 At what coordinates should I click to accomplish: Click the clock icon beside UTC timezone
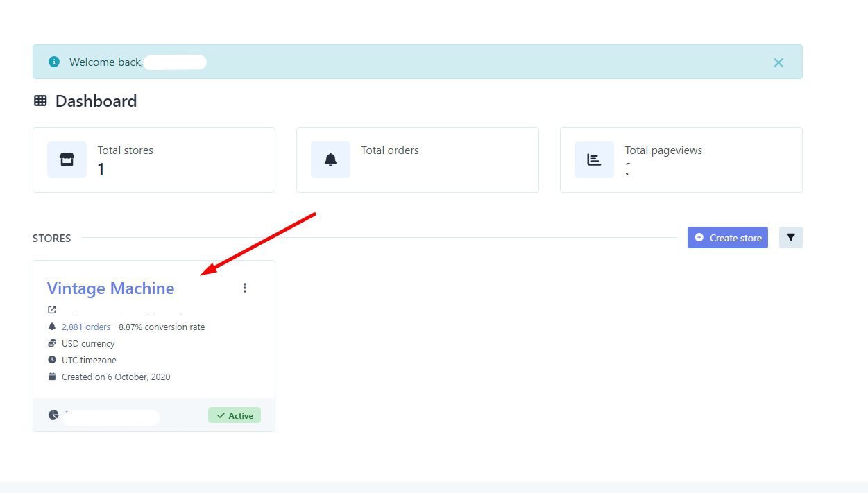[52, 360]
